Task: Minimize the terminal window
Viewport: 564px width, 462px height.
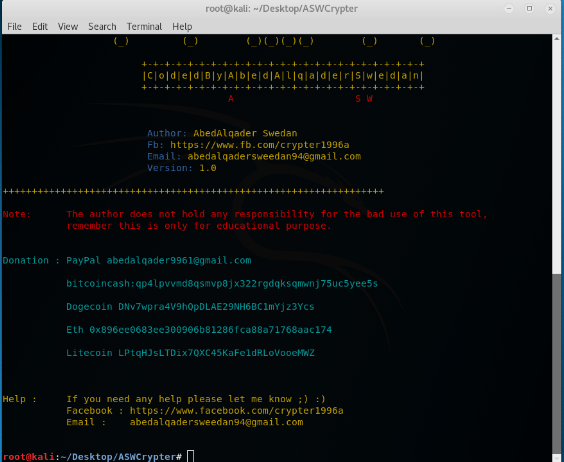Action: click(509, 9)
